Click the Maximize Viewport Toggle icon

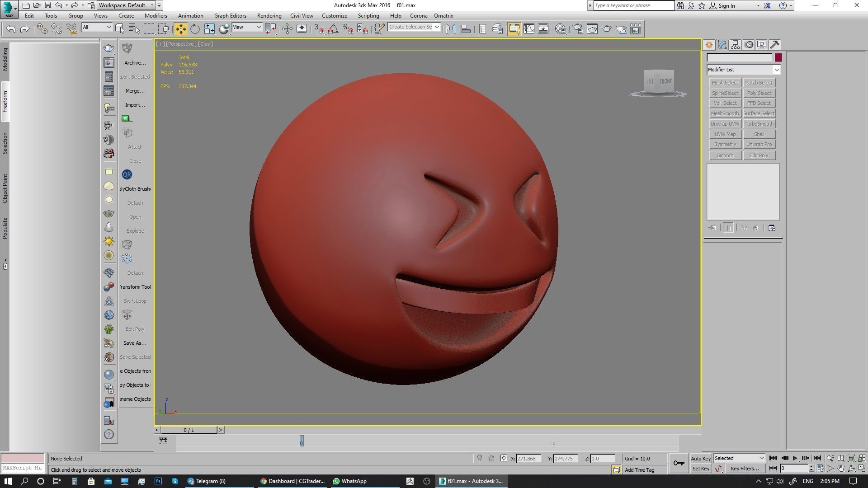click(x=862, y=469)
